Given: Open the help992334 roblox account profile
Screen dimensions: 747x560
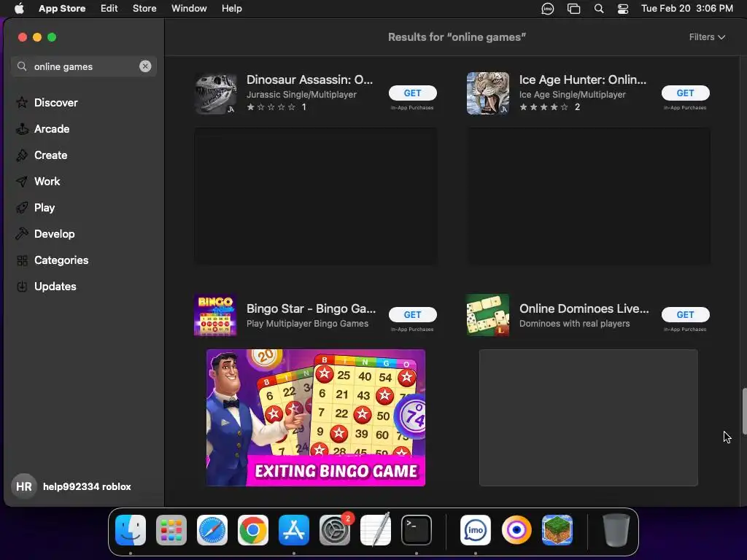Looking at the screenshot, I should [x=71, y=486].
